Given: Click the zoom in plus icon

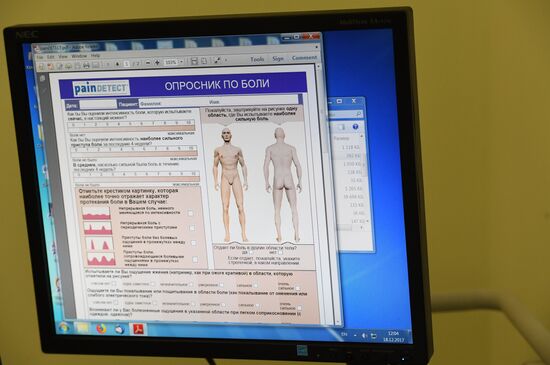Looking at the screenshot, I should (157, 62).
